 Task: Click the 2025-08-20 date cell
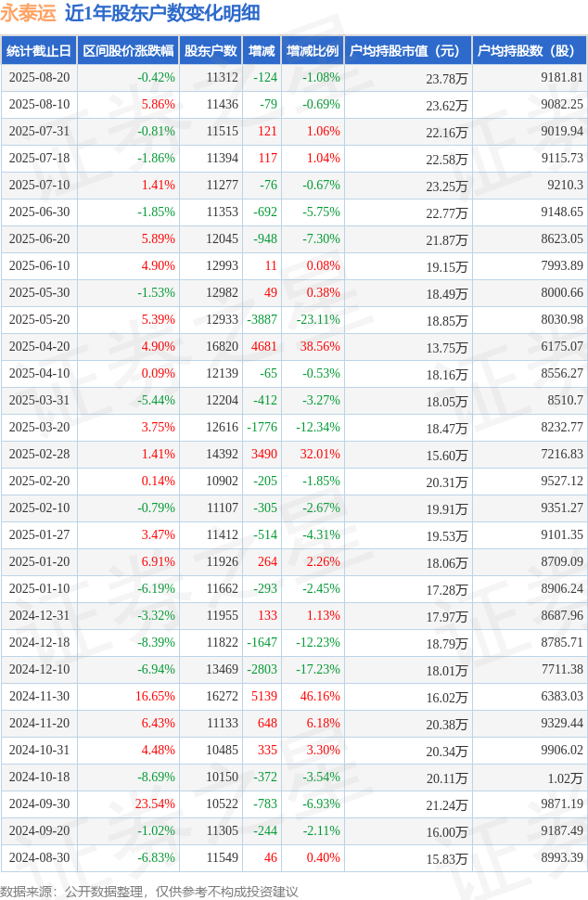click(x=39, y=78)
